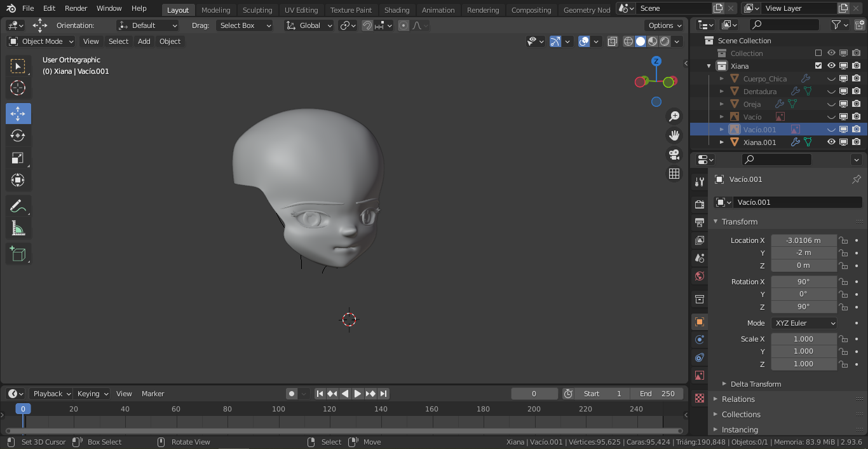Lock the Location X value

pyautogui.click(x=843, y=240)
